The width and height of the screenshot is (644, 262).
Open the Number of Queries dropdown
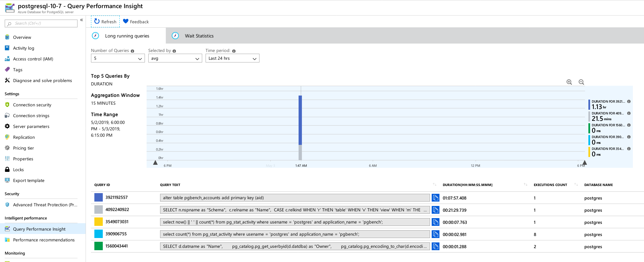pos(118,58)
